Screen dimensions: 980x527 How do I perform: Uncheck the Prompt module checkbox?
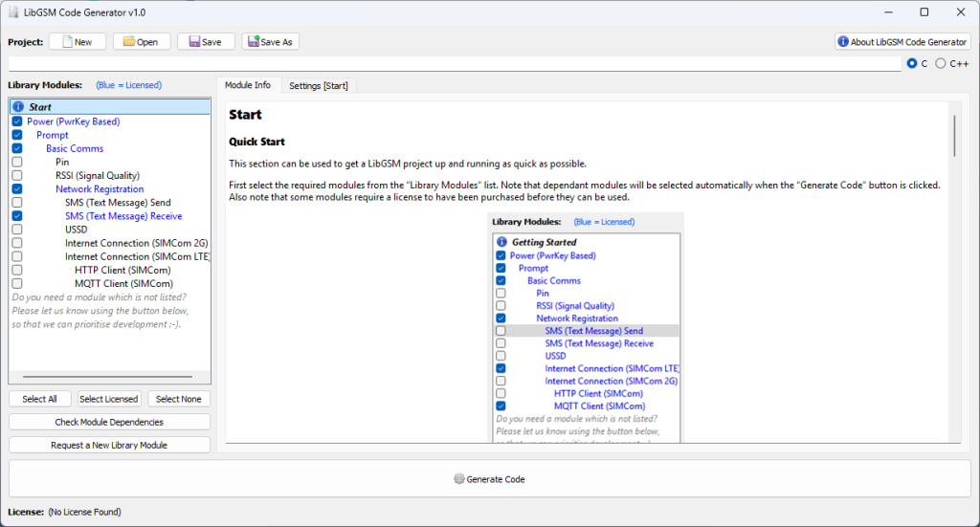point(17,135)
